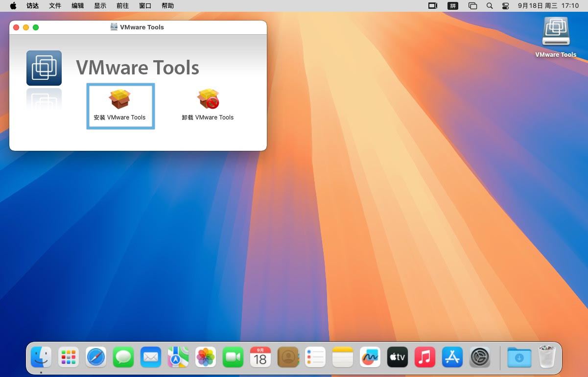Viewport: 588px width, 377px height.
Task: Open Control Center in the menu bar
Action: click(x=506, y=6)
